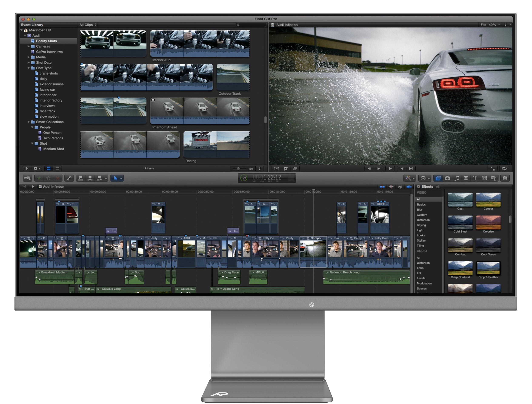
Task: Select the Stylize video effects category
Action: click(421, 240)
